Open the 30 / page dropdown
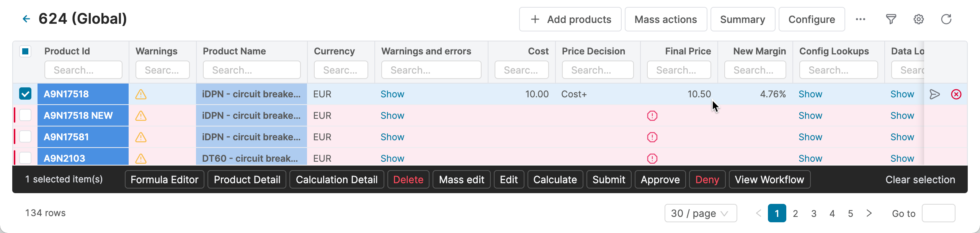Screen dimensions: 980x233 (x=700, y=213)
